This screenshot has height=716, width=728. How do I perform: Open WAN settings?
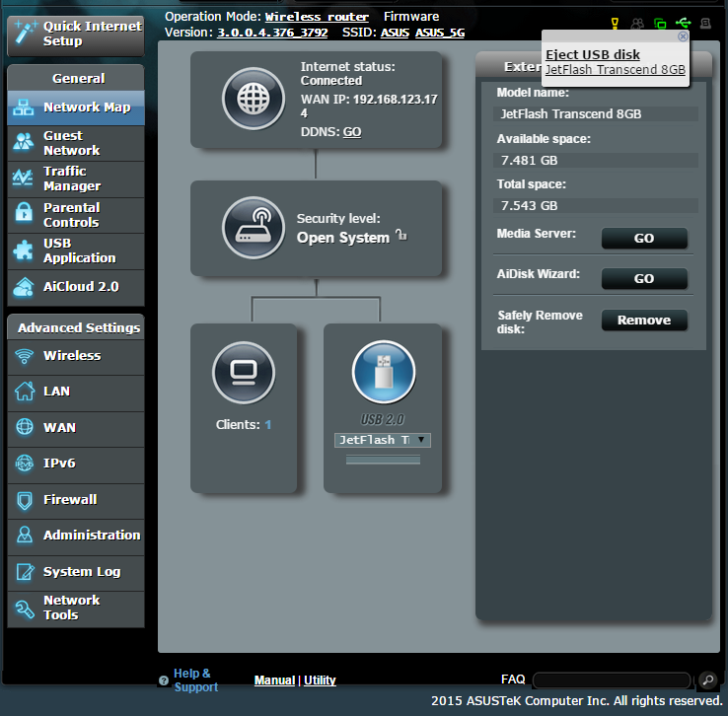[76, 428]
